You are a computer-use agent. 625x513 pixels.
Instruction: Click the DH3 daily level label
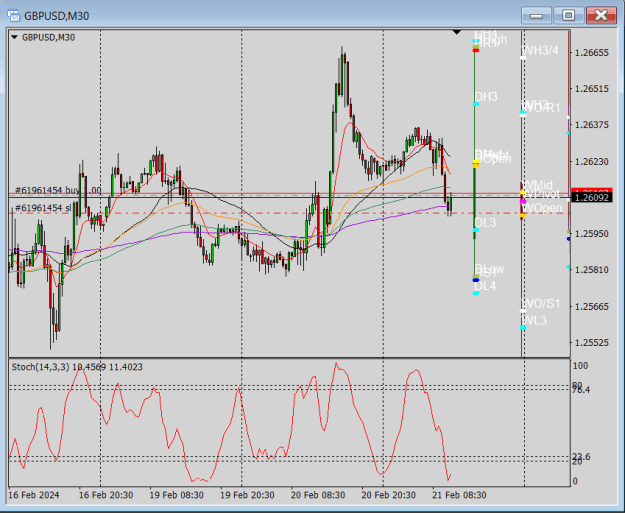point(486,97)
